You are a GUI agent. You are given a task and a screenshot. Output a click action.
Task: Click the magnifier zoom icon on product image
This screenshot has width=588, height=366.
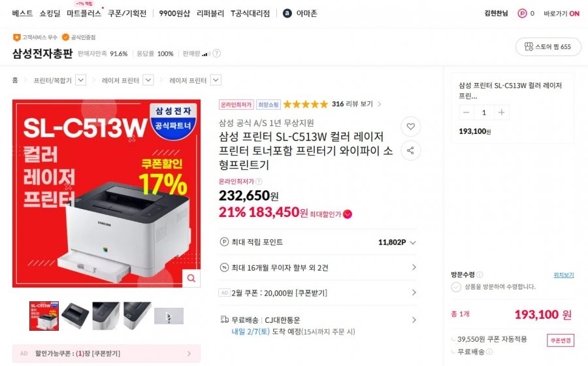pos(191,278)
